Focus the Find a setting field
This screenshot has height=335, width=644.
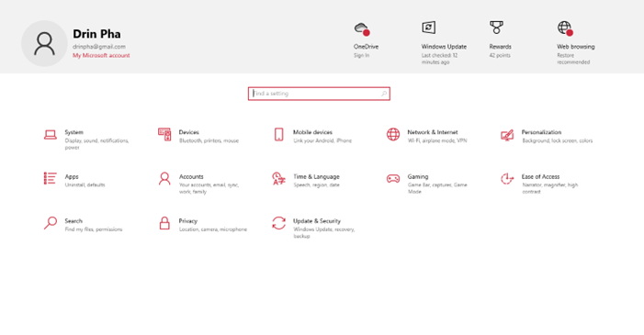(x=319, y=94)
